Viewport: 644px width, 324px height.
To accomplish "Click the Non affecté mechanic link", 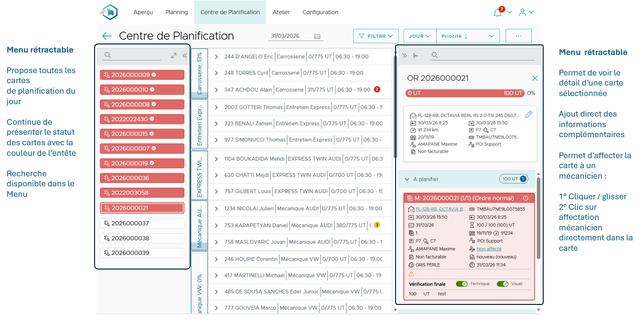I will click(x=489, y=249).
